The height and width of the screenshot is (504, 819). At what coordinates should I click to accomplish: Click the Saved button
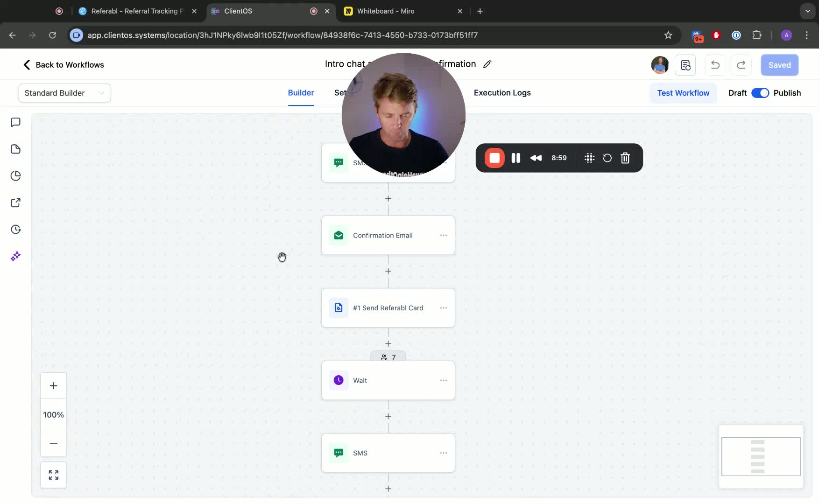click(x=780, y=65)
